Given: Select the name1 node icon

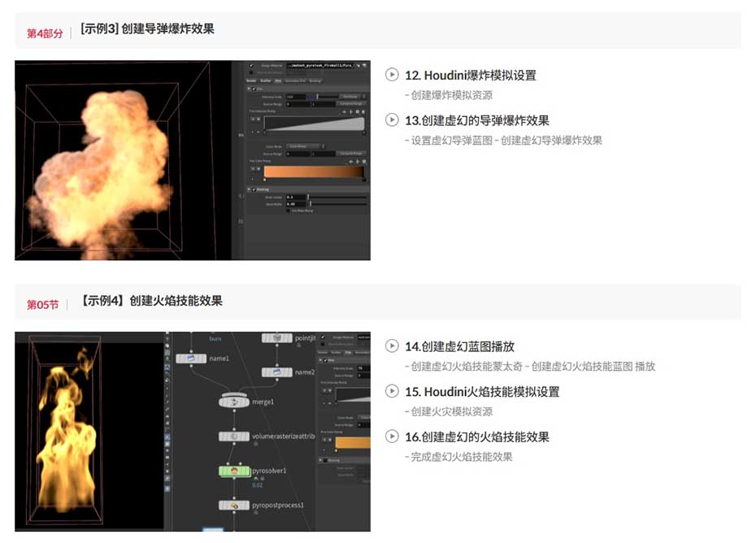Looking at the screenshot, I should click(x=191, y=358).
